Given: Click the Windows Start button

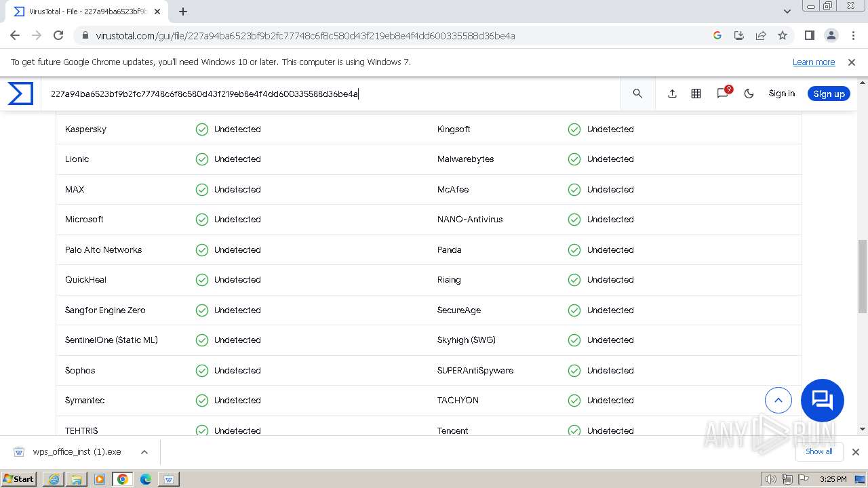Looking at the screenshot, I should (x=19, y=479).
